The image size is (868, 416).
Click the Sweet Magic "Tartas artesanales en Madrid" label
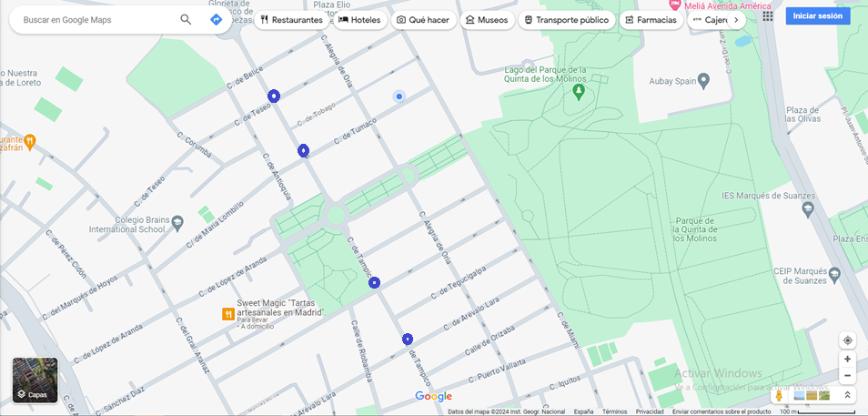click(x=281, y=308)
